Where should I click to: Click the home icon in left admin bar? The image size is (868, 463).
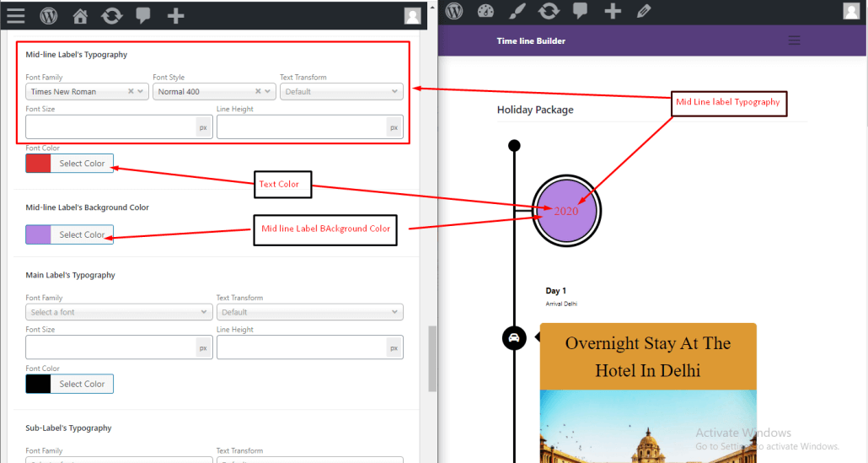click(80, 15)
